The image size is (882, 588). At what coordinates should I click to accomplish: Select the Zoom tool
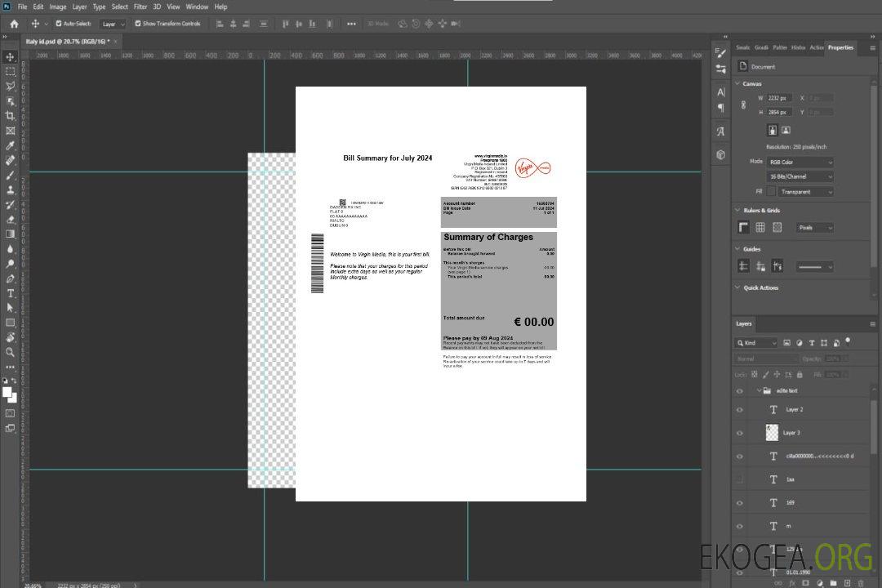[x=10, y=352]
